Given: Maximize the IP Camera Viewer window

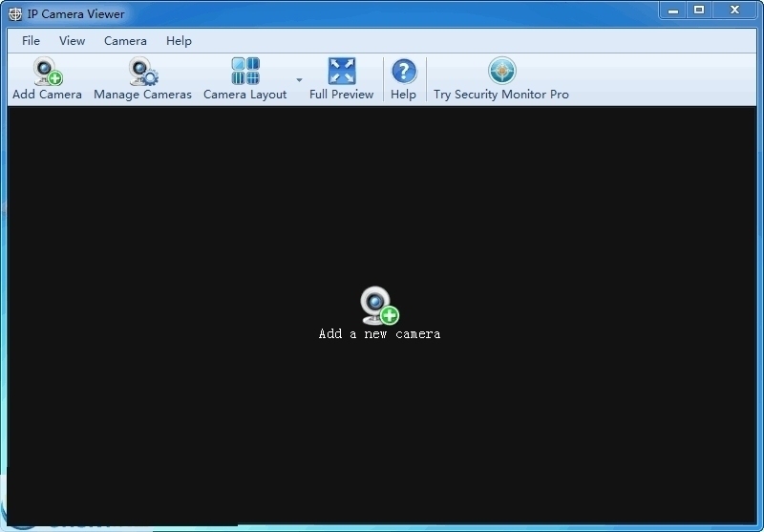Looking at the screenshot, I should pyautogui.click(x=699, y=11).
